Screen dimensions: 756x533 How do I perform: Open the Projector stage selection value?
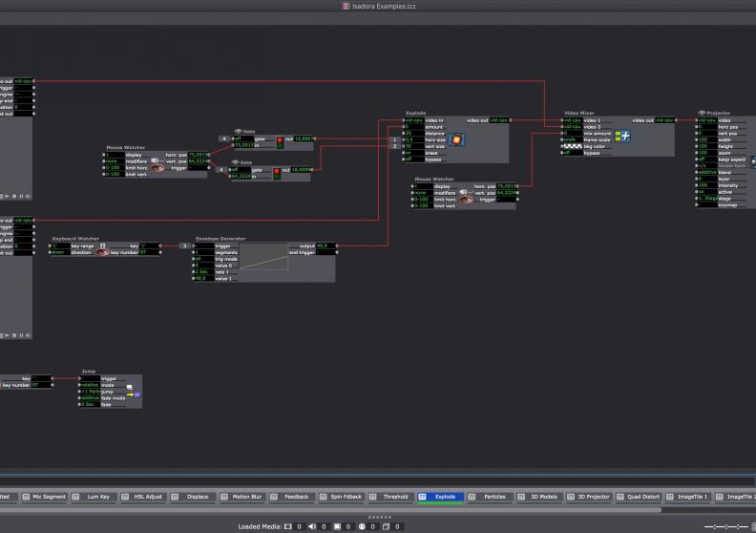[x=707, y=199]
